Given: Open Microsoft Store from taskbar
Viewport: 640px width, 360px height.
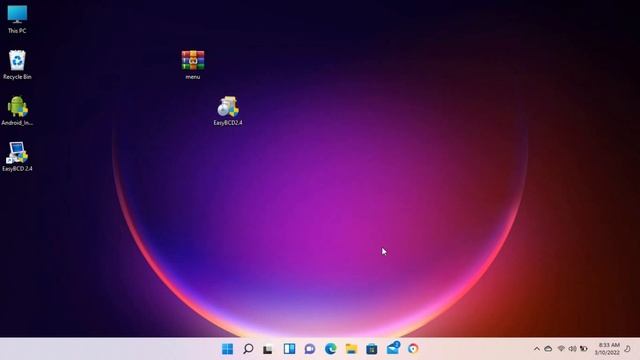Looking at the screenshot, I should [371, 349].
